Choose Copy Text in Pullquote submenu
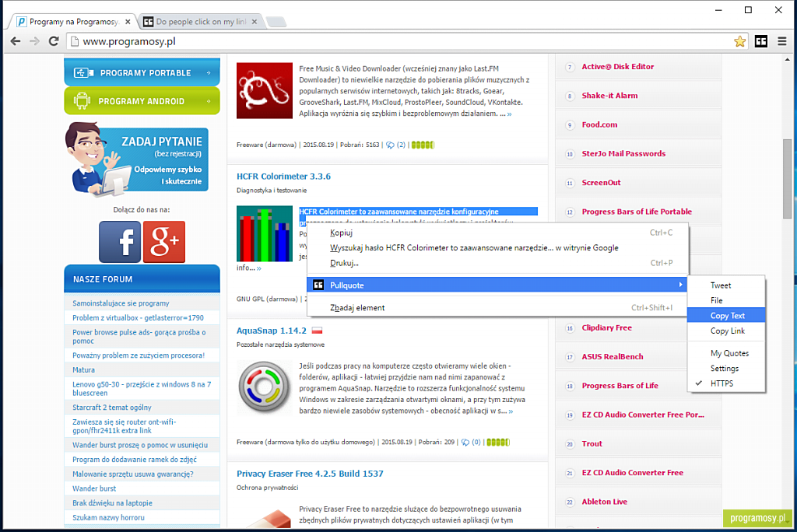 [x=726, y=316]
